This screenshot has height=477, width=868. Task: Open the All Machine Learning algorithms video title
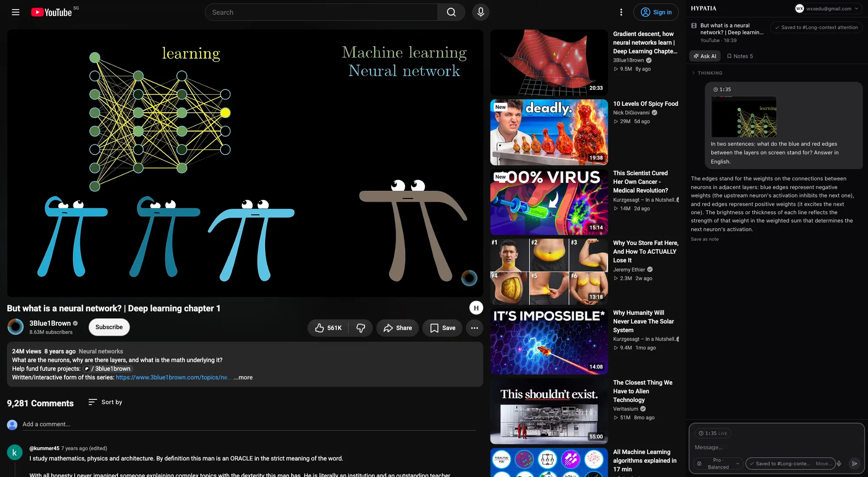[645, 461]
